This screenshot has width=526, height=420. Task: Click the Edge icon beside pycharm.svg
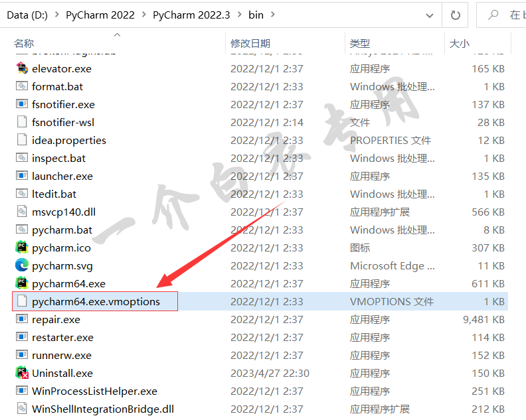pyautogui.click(x=22, y=265)
